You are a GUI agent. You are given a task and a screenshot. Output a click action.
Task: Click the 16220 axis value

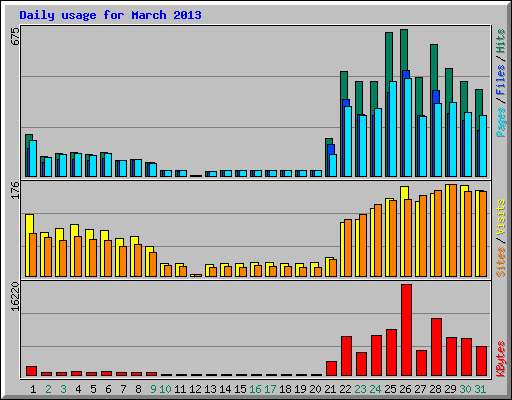pyautogui.click(x=15, y=297)
